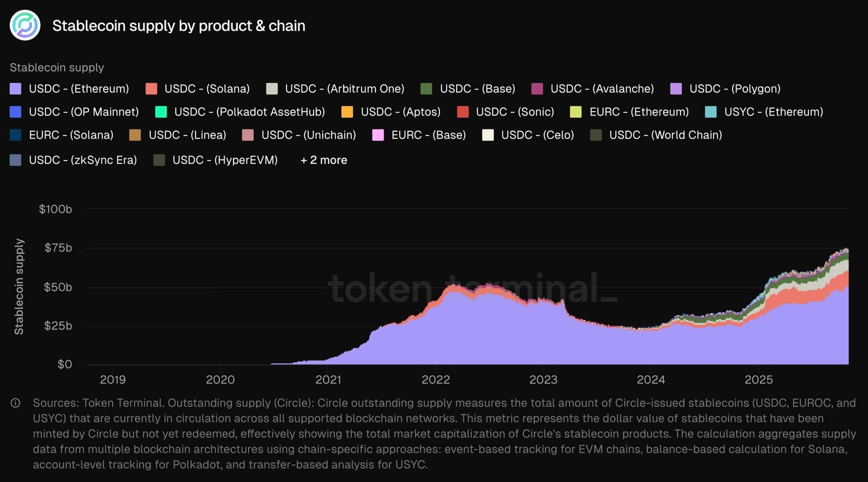Click the chart title 'Stablecoin supply by product & chain'

click(x=178, y=25)
